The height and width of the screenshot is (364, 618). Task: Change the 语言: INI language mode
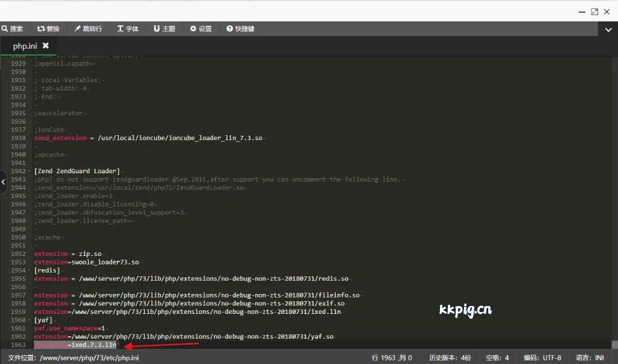[x=590, y=358]
